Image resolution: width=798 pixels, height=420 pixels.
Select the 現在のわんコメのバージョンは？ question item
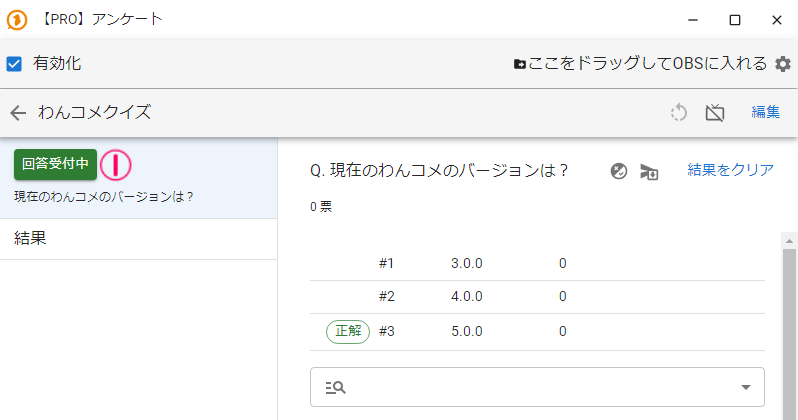coord(104,196)
